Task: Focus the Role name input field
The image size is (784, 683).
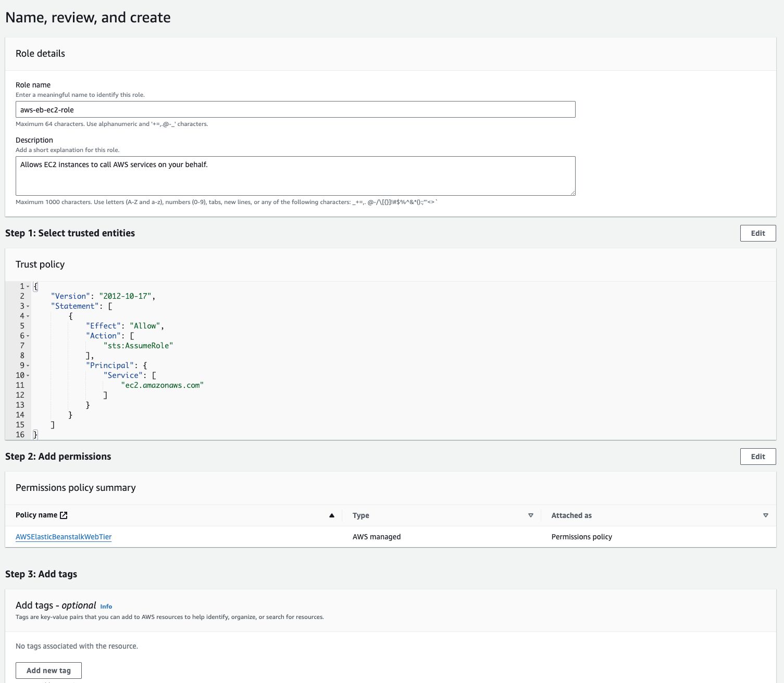Action: [x=295, y=110]
